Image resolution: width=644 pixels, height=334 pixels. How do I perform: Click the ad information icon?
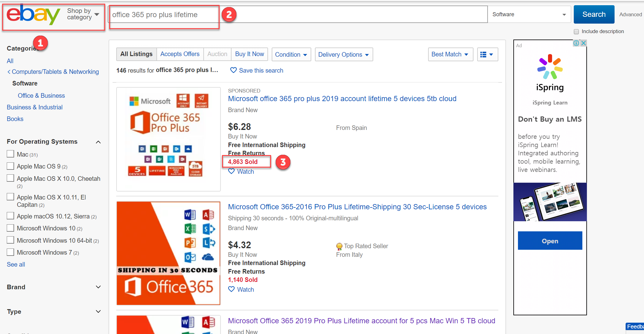(x=576, y=43)
